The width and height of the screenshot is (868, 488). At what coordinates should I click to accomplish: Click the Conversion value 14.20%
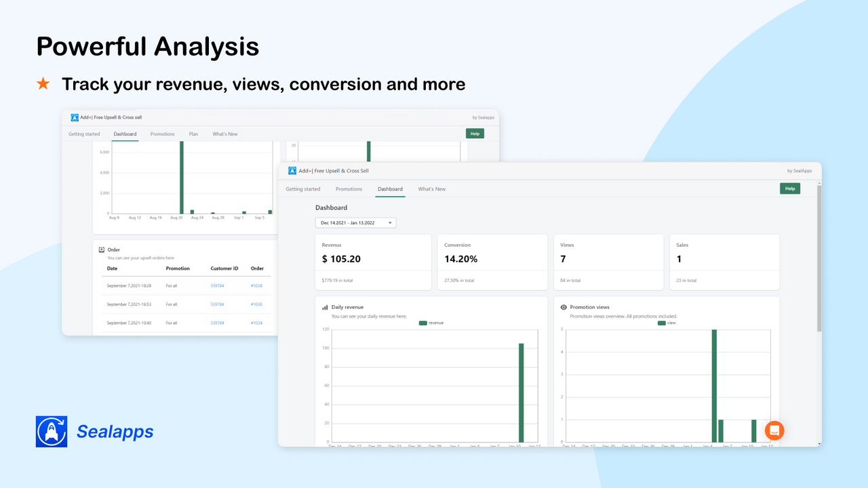click(461, 259)
